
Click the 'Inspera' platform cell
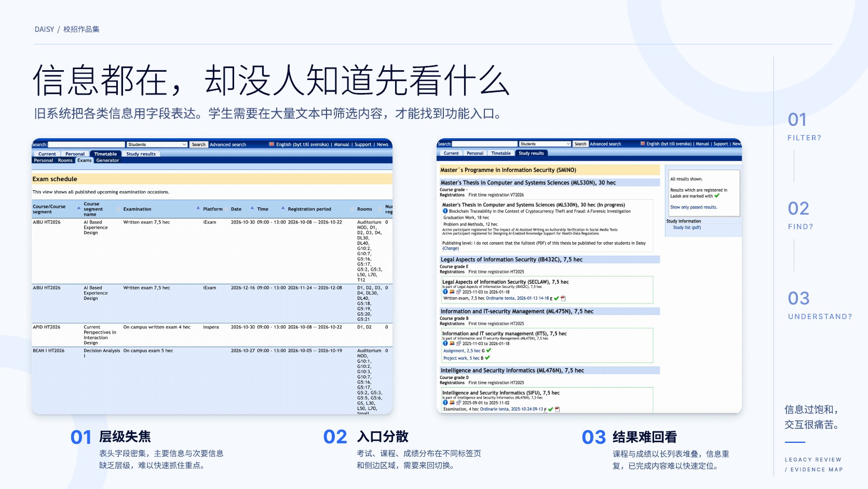tap(211, 327)
